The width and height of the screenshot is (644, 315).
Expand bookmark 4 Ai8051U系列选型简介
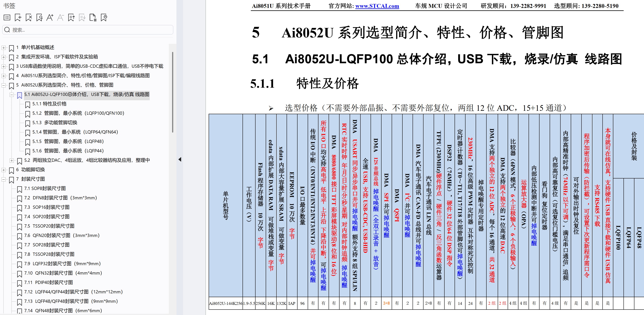(4, 76)
